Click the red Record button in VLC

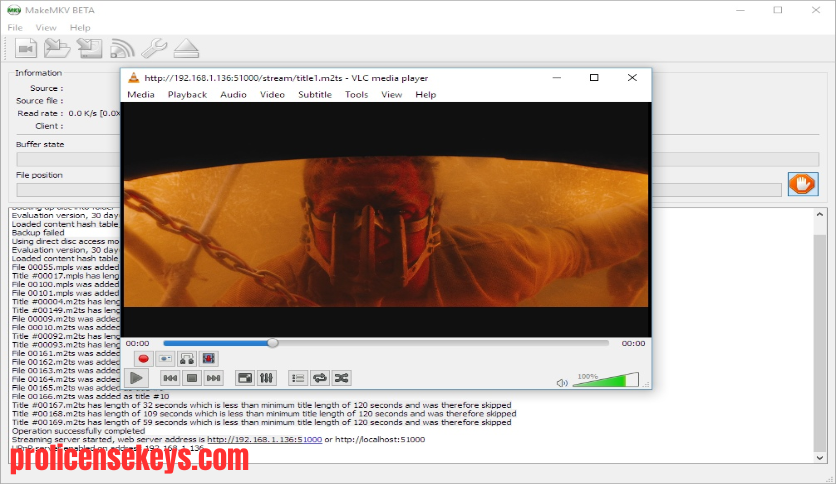point(143,359)
